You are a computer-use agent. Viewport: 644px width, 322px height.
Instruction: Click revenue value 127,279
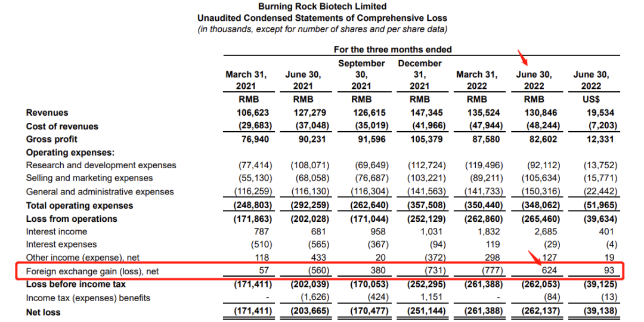click(311, 113)
